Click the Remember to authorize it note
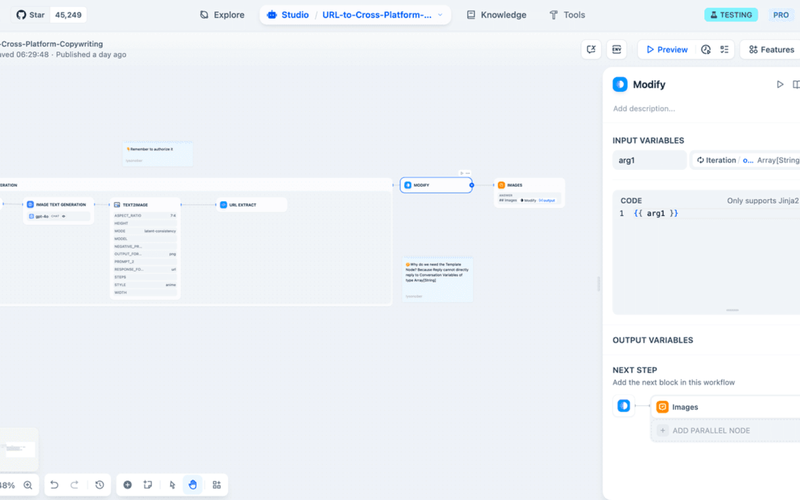Screen dimensions: 800x500 coord(158,154)
